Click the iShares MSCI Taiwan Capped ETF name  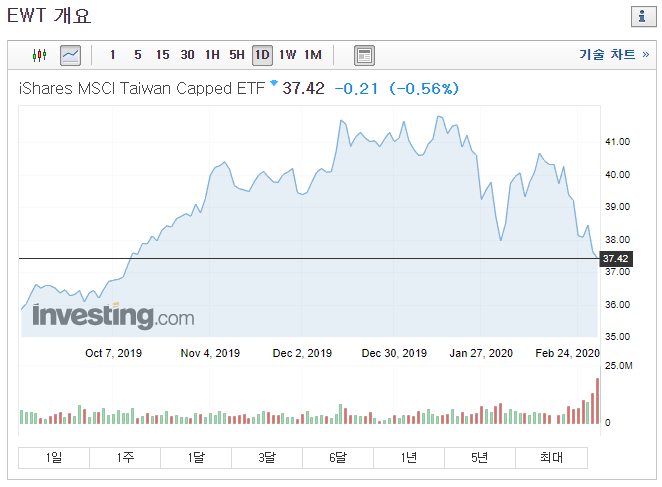(x=141, y=89)
